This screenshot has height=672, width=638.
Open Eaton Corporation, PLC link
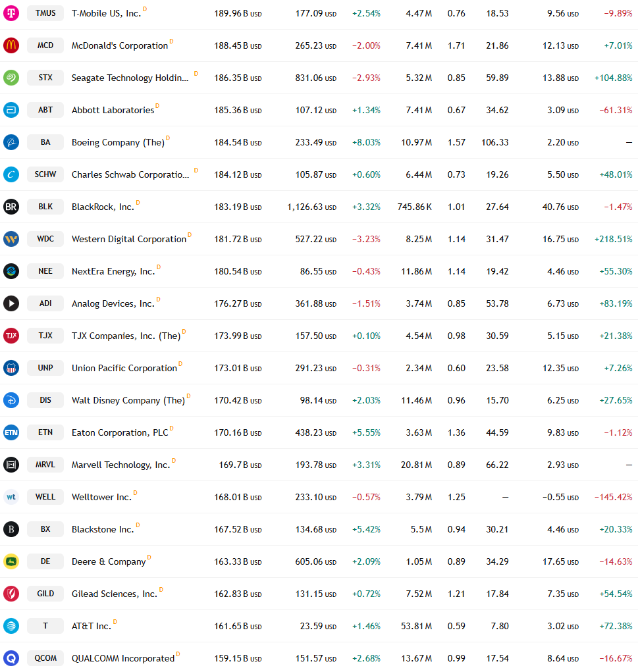(120, 432)
